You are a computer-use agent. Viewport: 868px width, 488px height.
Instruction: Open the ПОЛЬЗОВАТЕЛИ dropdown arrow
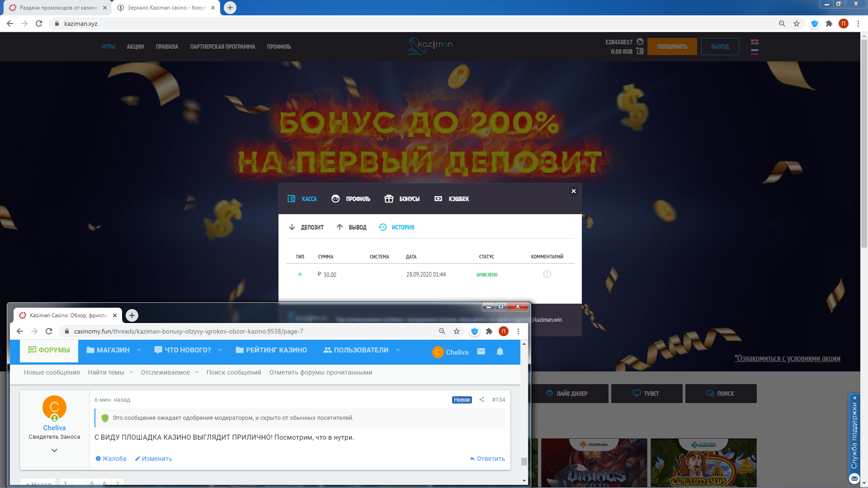pos(398,350)
